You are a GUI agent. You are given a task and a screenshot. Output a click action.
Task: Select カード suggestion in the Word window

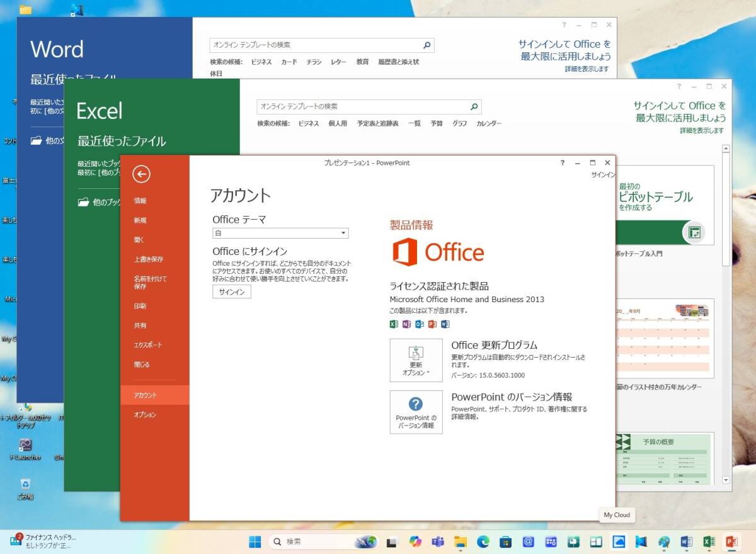coord(289,62)
